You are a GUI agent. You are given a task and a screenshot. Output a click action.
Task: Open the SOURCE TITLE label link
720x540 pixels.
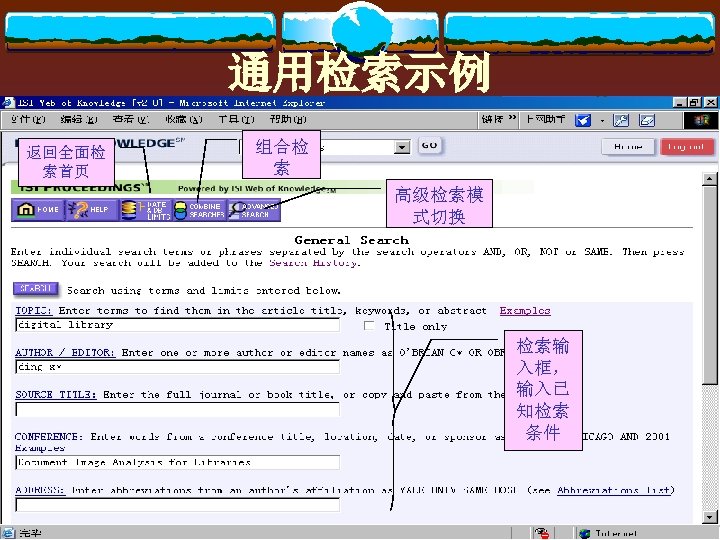coord(56,394)
